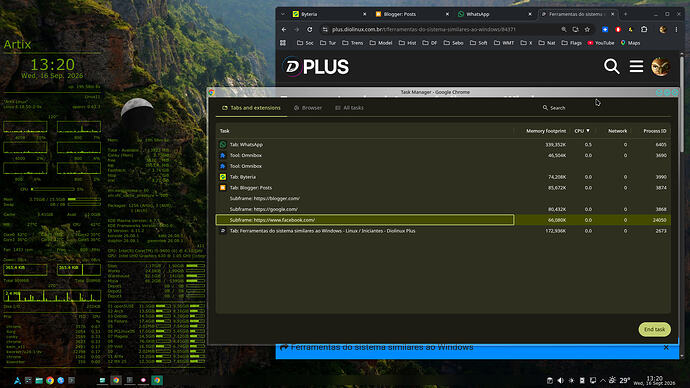Open the Tabs and extensions tab in Task Manager
The width and height of the screenshot is (690, 388).
tap(251, 108)
